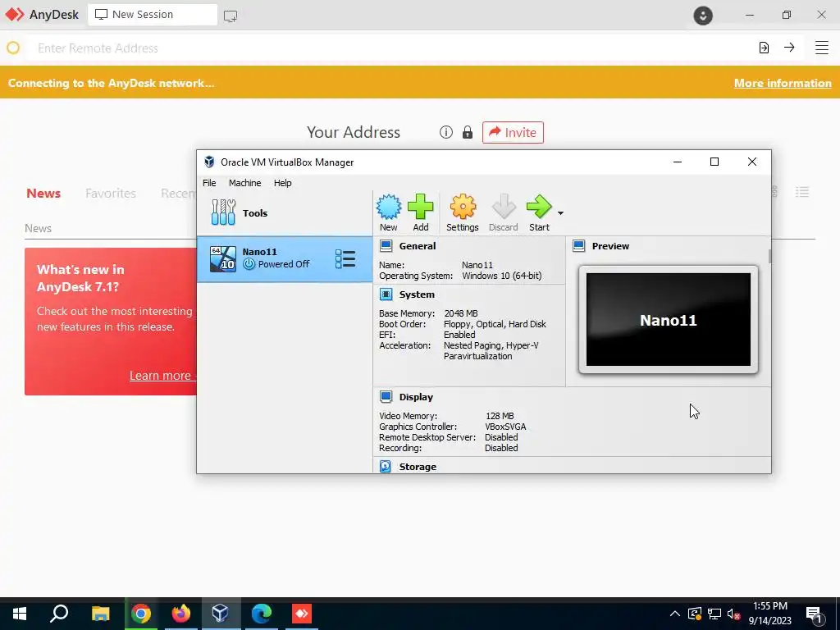Image resolution: width=840 pixels, height=630 pixels.
Task: Open the Nano11 machine tools list menu
Action: tap(345, 258)
